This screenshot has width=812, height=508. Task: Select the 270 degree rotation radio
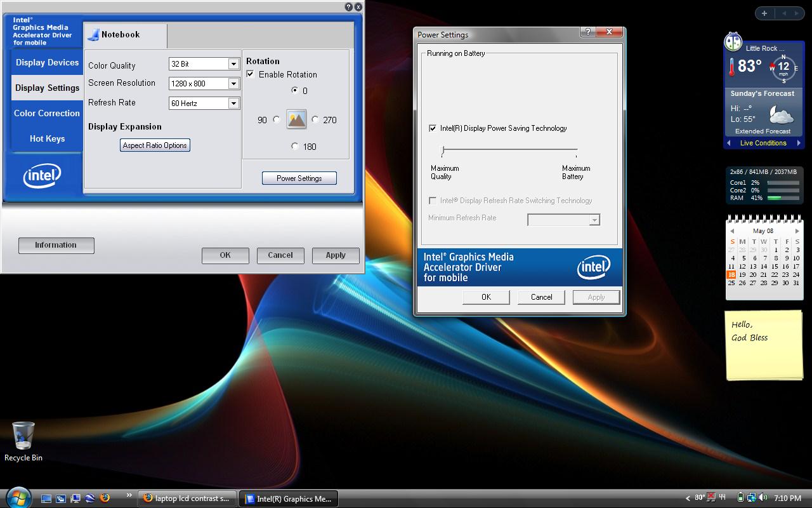coord(315,119)
